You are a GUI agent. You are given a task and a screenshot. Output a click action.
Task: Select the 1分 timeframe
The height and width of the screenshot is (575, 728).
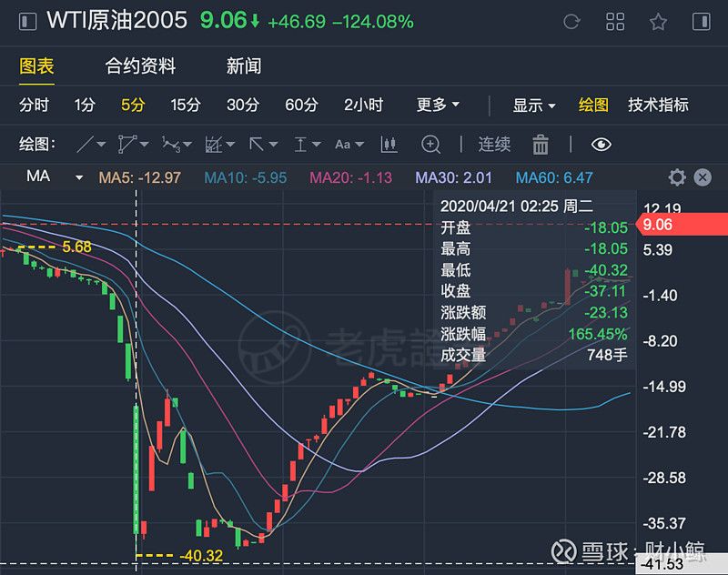[x=85, y=105]
